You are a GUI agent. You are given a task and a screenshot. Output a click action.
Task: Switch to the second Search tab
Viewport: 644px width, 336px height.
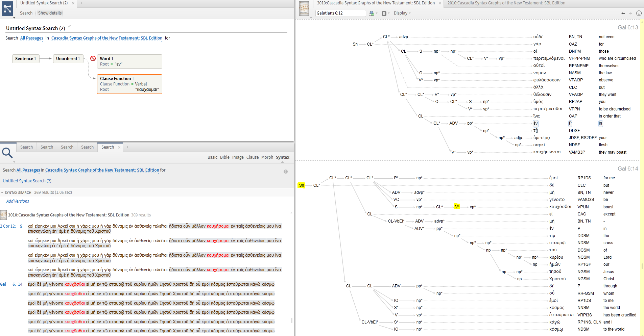point(47,147)
